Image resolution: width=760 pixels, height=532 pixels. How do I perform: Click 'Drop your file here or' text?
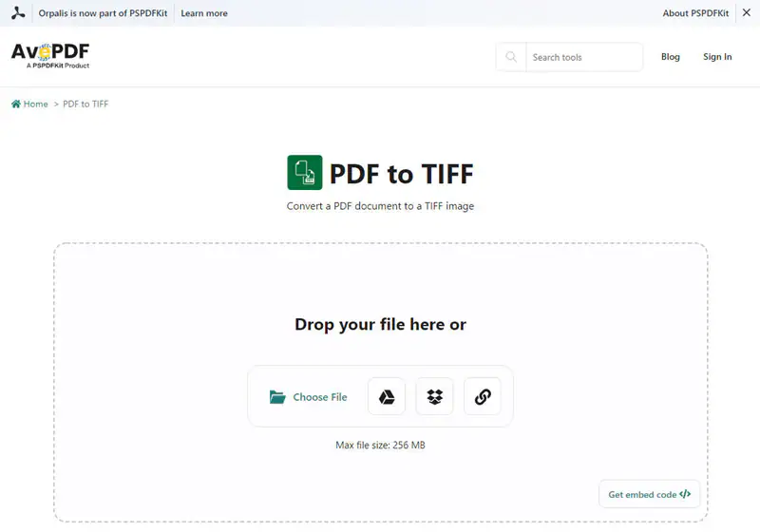[x=381, y=324]
